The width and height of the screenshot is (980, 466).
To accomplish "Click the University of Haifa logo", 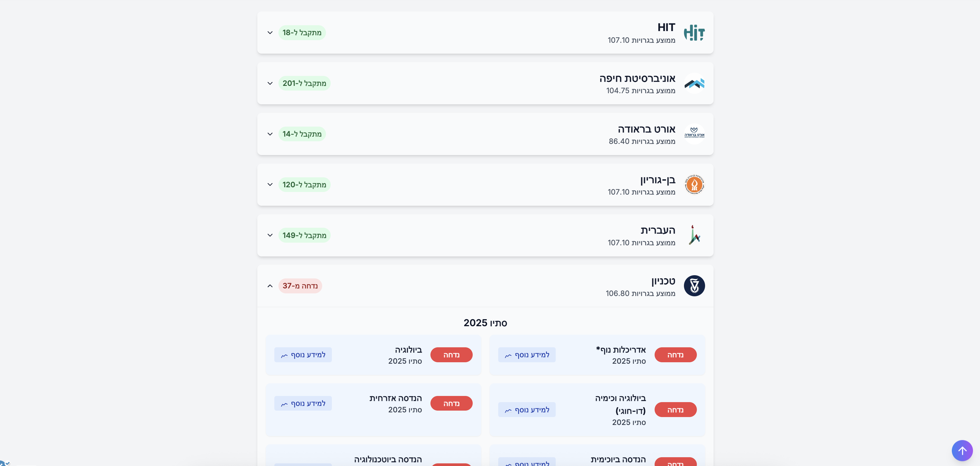I will point(694,83).
